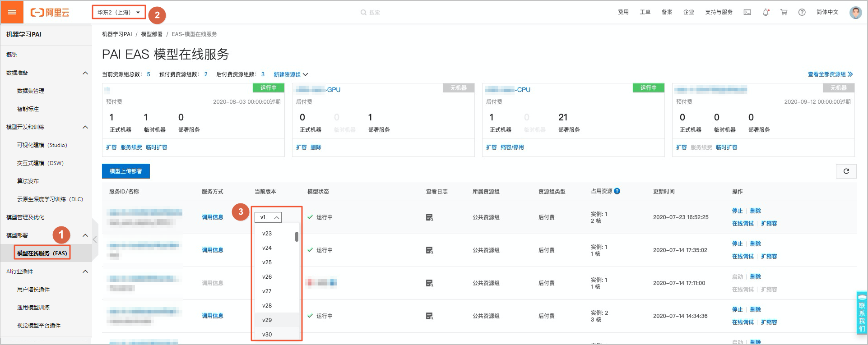Select version v28 from the list
868x345 pixels.
pyautogui.click(x=277, y=306)
